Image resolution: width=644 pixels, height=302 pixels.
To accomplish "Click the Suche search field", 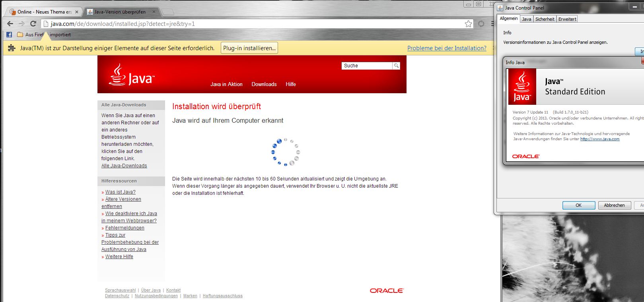I will (x=367, y=66).
